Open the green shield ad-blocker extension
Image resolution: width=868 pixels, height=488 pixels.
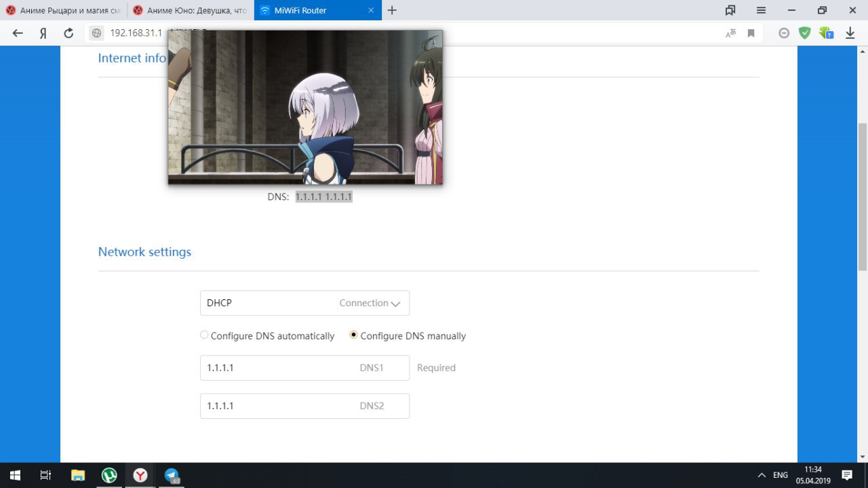click(804, 33)
